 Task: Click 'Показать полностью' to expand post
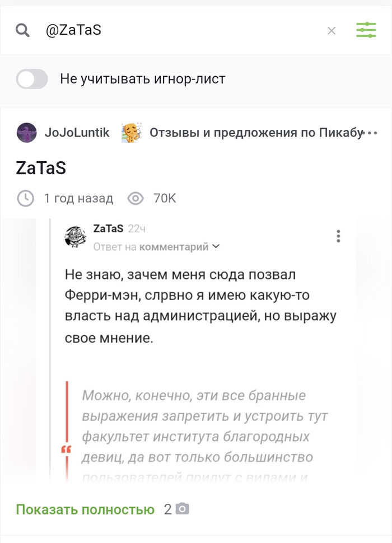click(x=85, y=509)
